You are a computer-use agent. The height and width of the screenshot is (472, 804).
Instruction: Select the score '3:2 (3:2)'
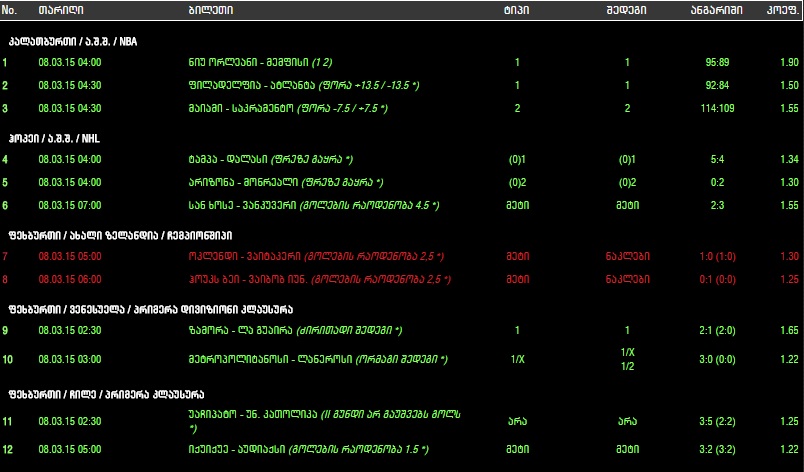[x=717, y=449]
